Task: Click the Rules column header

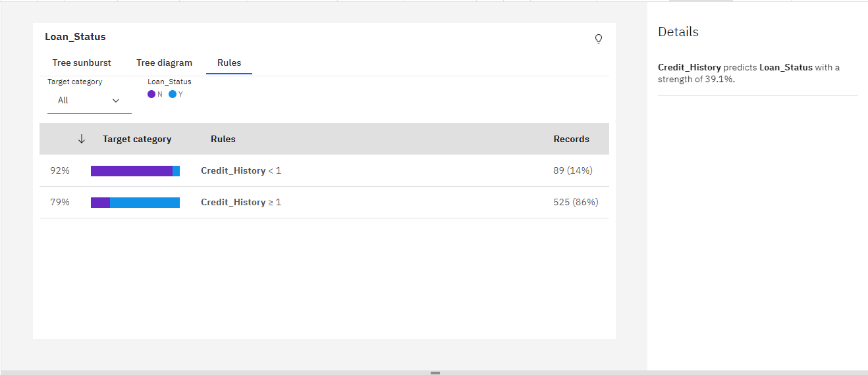Action: pos(223,139)
